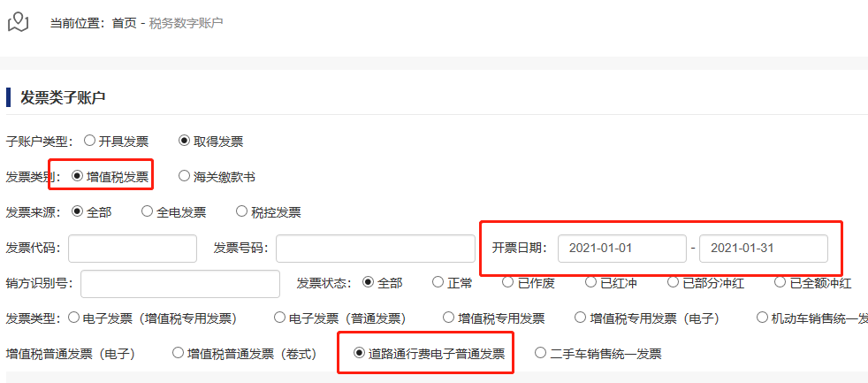Set invoice source to 税控发票
Viewport: 868px width, 383px height.
tap(242, 211)
